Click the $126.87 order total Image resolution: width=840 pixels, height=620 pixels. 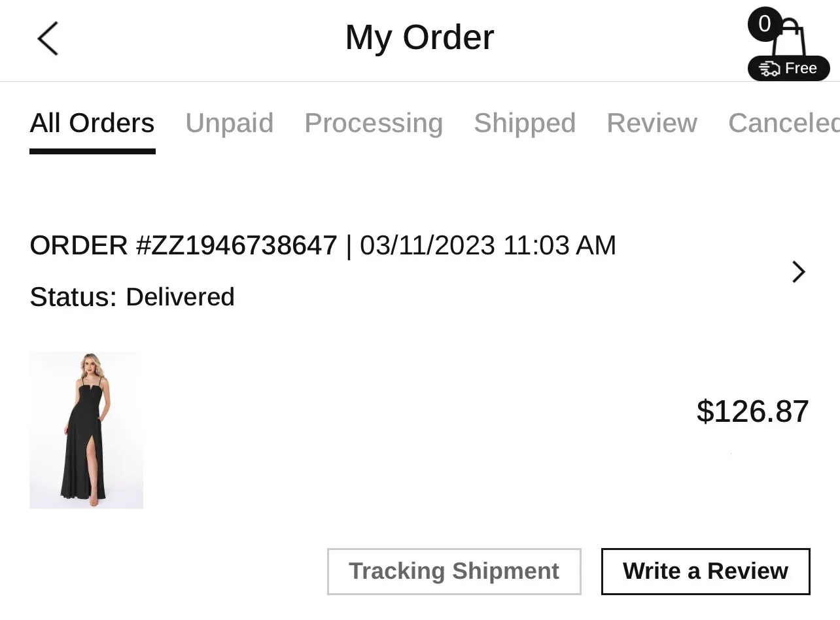(752, 411)
